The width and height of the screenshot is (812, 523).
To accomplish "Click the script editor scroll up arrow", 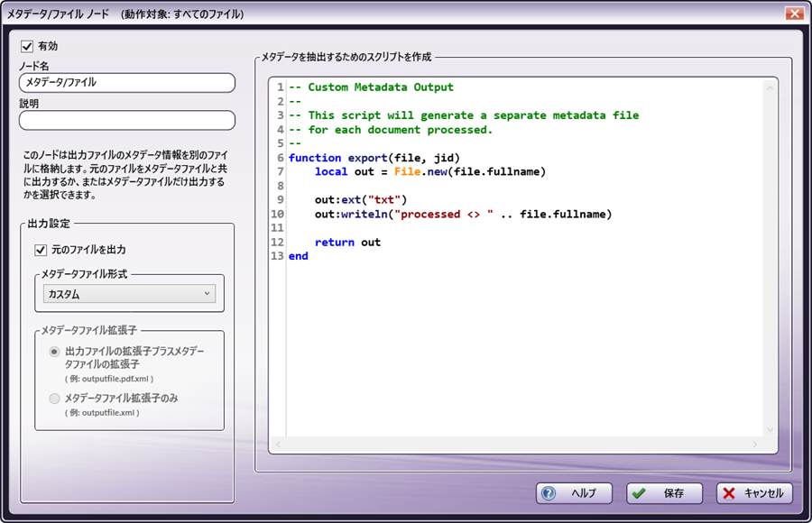I will (770, 88).
